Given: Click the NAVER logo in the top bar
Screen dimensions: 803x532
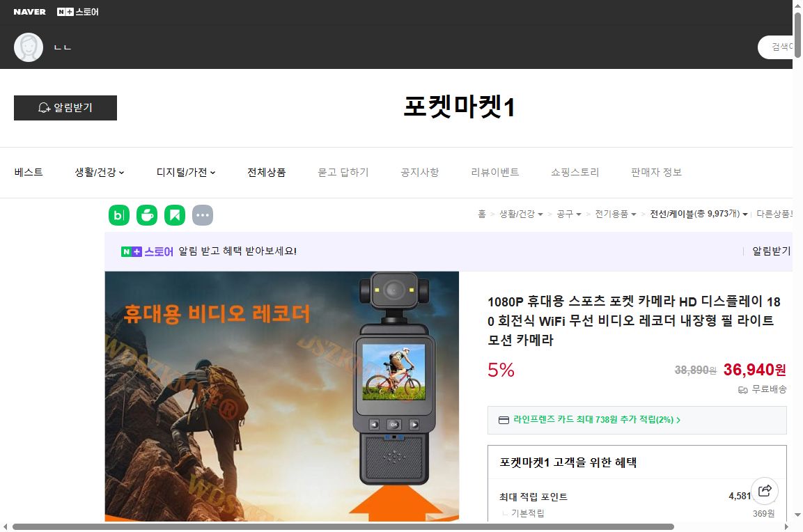Looking at the screenshot, I should [x=29, y=11].
